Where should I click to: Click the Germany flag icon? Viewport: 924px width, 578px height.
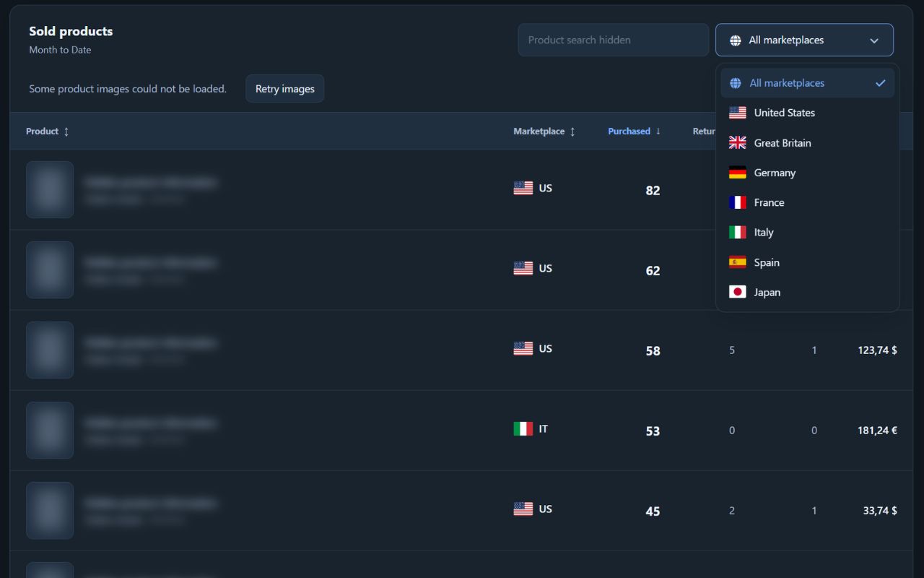coord(738,173)
